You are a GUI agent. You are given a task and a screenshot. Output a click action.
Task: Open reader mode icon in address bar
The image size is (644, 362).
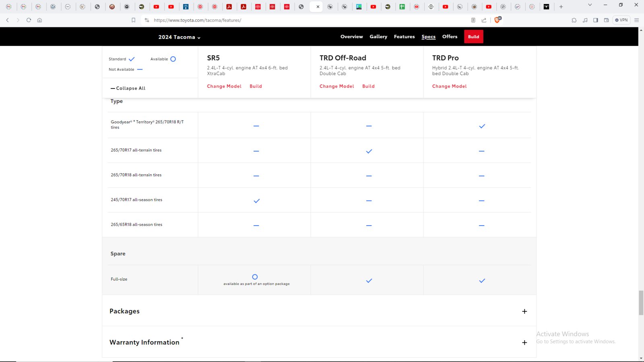(x=473, y=20)
